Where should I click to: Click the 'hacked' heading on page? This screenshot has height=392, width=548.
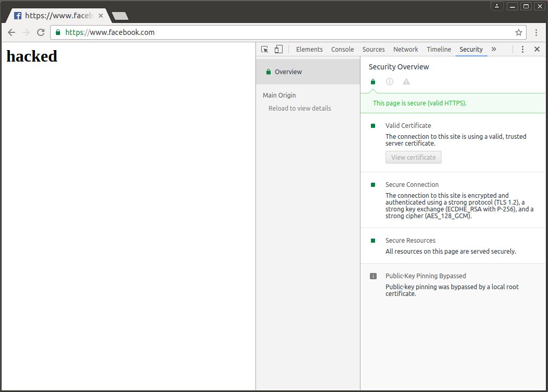(x=32, y=56)
